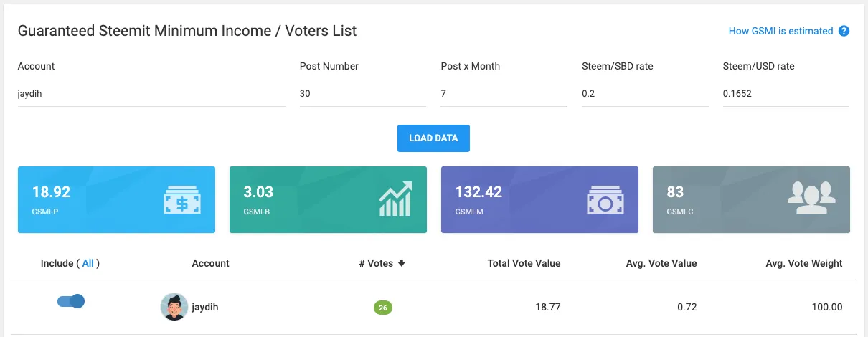Open the jaydih account name link
The width and height of the screenshot is (868, 337).
click(207, 308)
